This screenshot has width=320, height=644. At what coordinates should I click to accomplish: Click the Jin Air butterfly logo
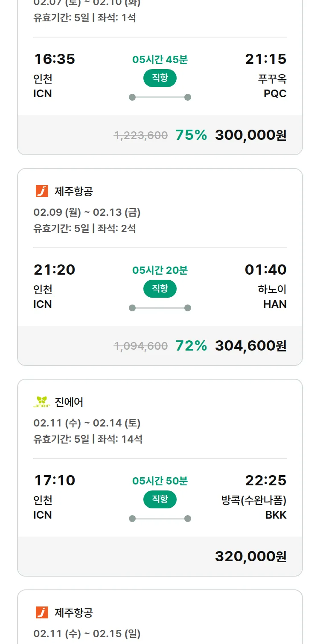[42, 402]
